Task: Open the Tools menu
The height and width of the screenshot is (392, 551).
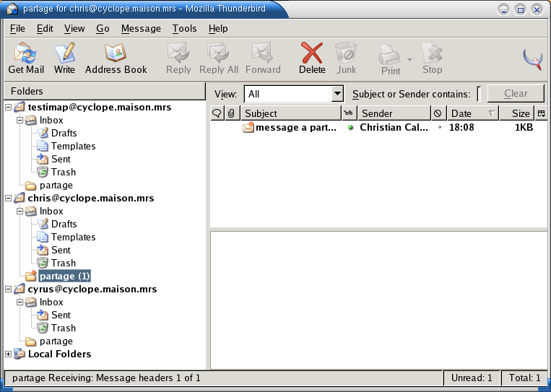Action: (x=184, y=28)
